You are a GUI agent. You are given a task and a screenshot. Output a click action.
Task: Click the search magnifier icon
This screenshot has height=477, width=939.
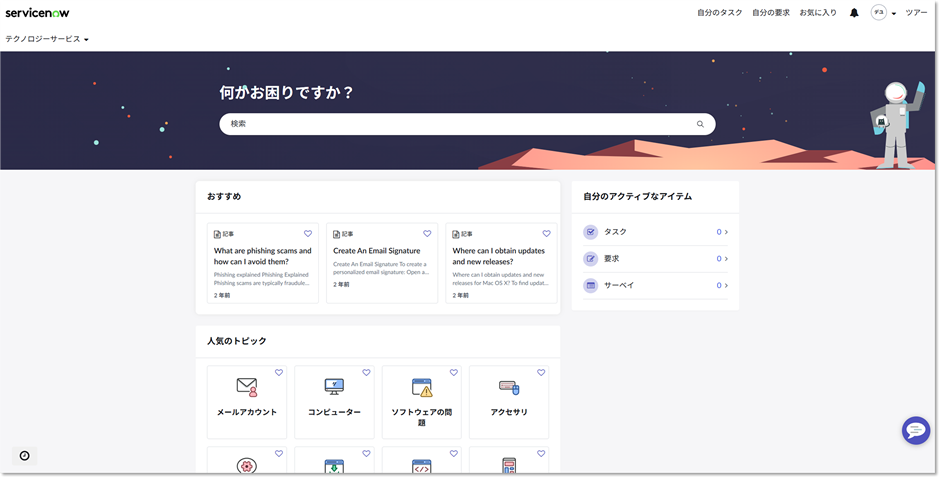700,124
